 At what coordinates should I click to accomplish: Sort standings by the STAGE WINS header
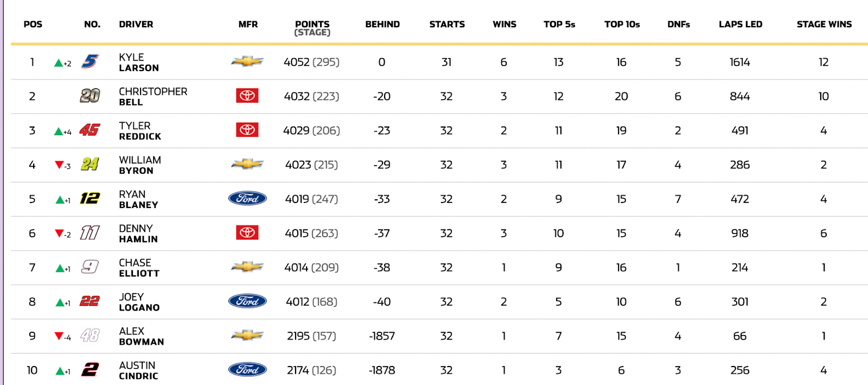[x=824, y=24]
